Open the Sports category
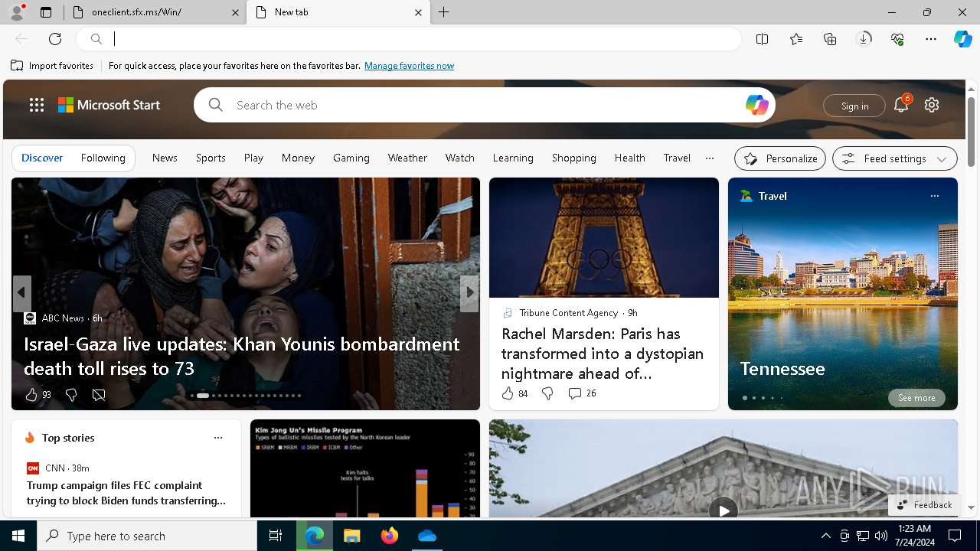Image resolution: width=980 pixels, height=551 pixels. (211, 158)
